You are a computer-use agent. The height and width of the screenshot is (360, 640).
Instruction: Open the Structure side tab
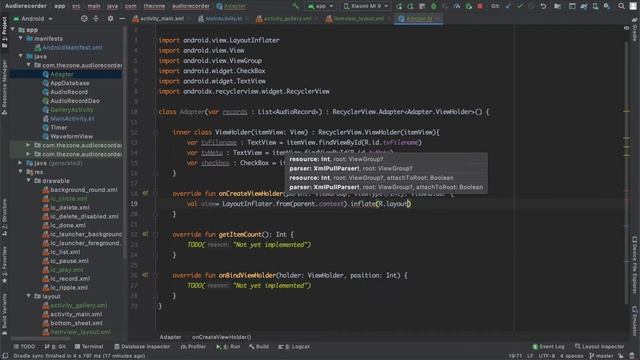tap(4, 216)
